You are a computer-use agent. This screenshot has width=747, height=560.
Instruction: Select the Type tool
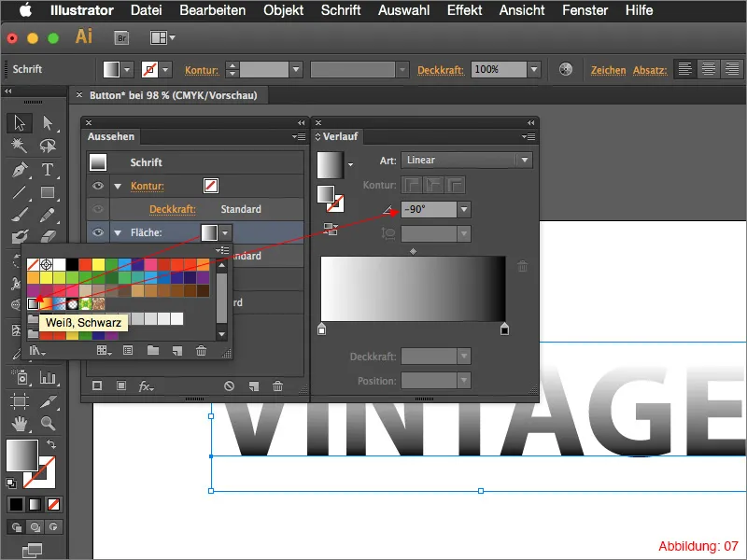coord(48,170)
